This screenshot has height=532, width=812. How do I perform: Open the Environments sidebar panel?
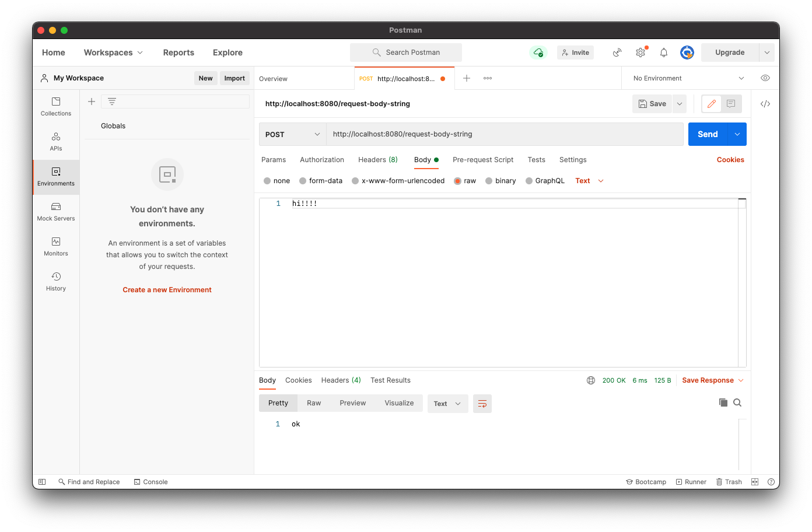[x=56, y=177]
